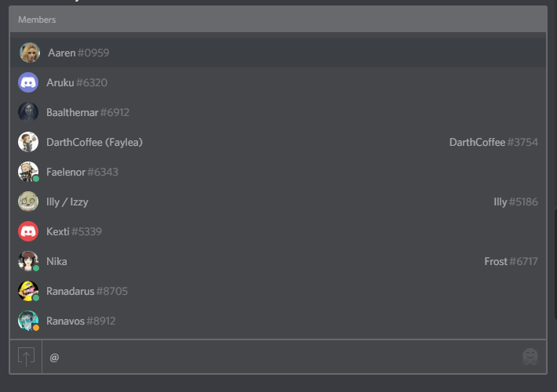Click Baalthemar's dark avatar
Viewport: 557px width, 392px height.
pyautogui.click(x=28, y=112)
